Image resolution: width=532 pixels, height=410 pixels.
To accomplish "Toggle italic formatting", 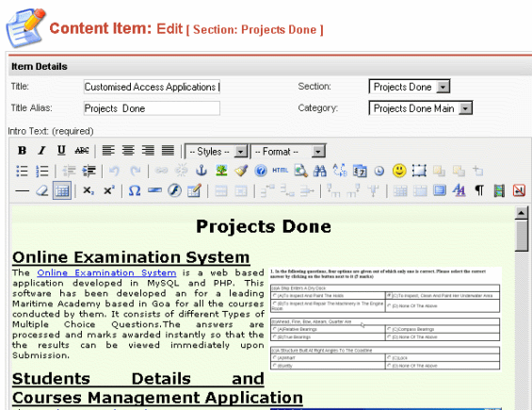I will [41, 151].
